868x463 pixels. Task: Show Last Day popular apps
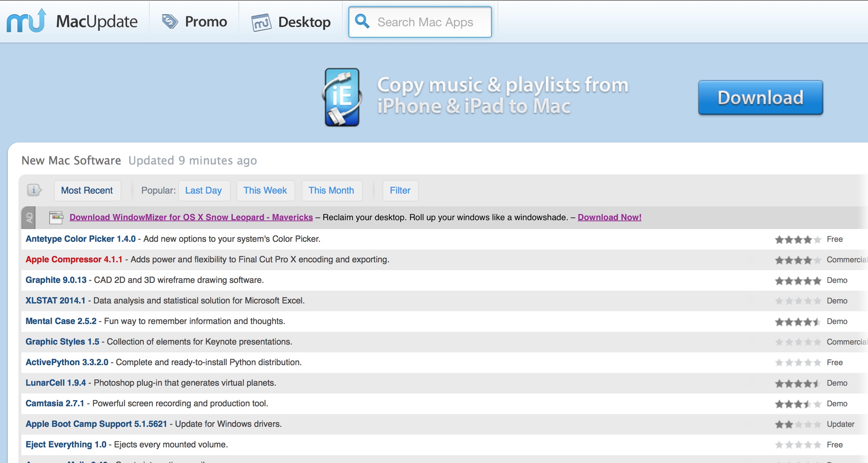[204, 190]
